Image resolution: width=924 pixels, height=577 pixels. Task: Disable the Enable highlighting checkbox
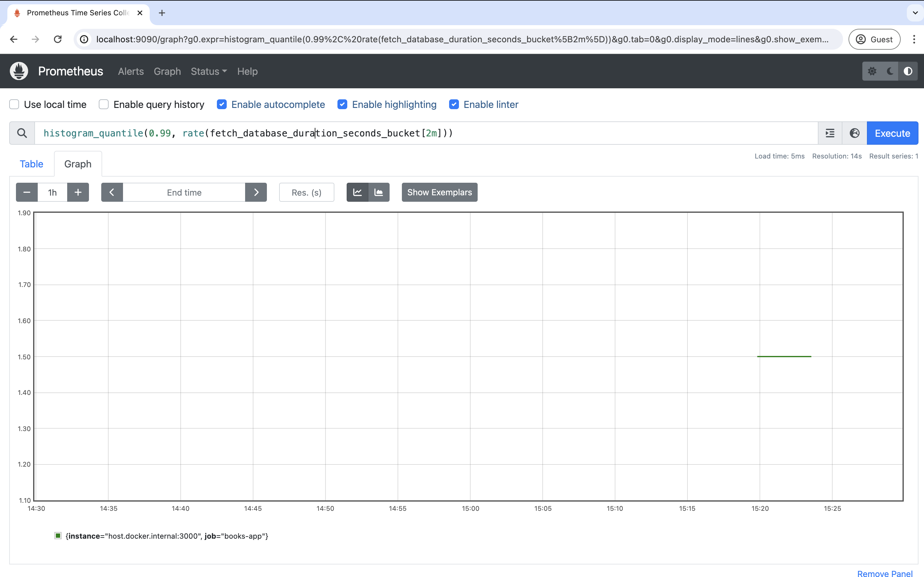pos(342,105)
